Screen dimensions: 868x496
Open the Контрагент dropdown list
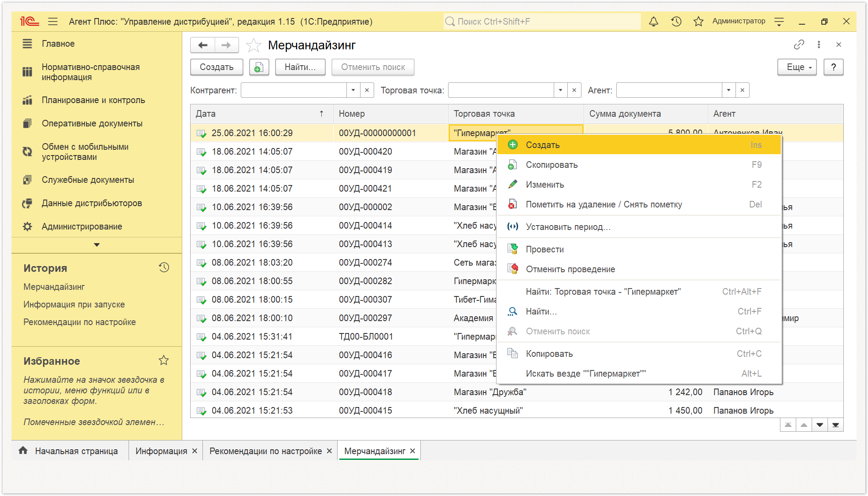[x=353, y=90]
